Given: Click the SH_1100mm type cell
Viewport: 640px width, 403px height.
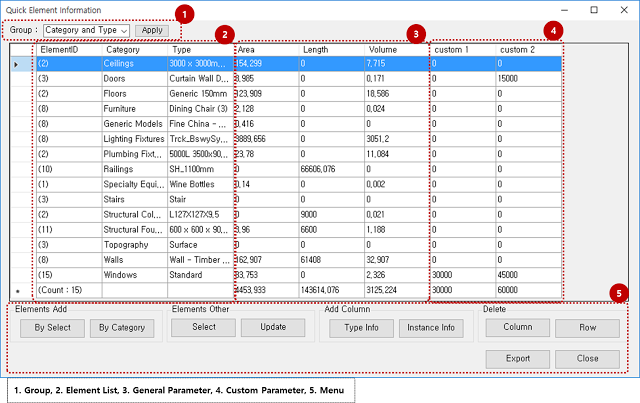Looking at the screenshot, I should pos(200,169).
